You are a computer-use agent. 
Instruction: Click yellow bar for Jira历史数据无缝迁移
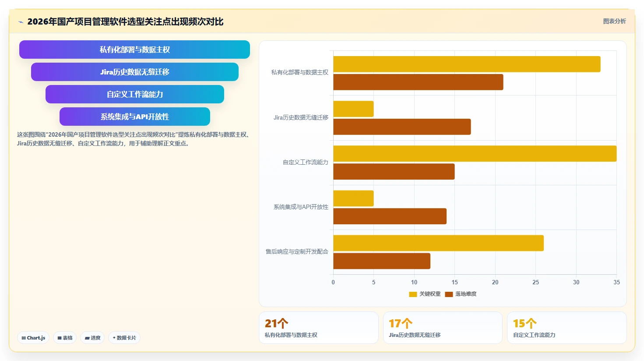353,109
